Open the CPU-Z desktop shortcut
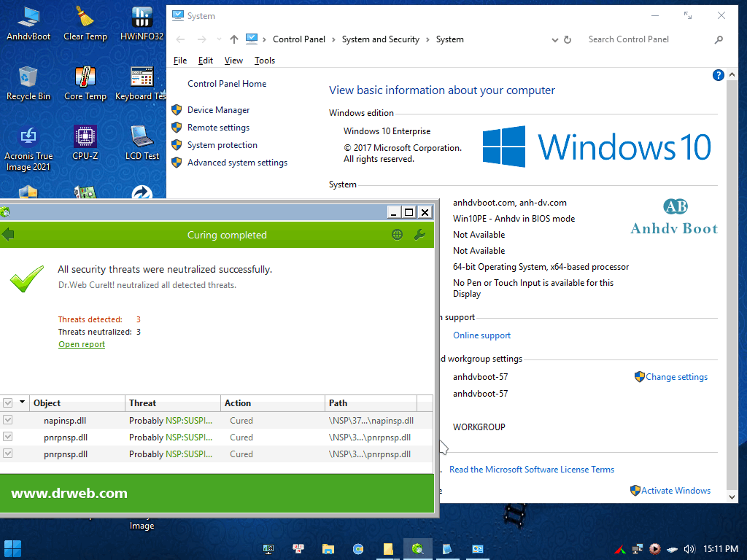This screenshot has width=747, height=560. pyautogui.click(x=85, y=144)
